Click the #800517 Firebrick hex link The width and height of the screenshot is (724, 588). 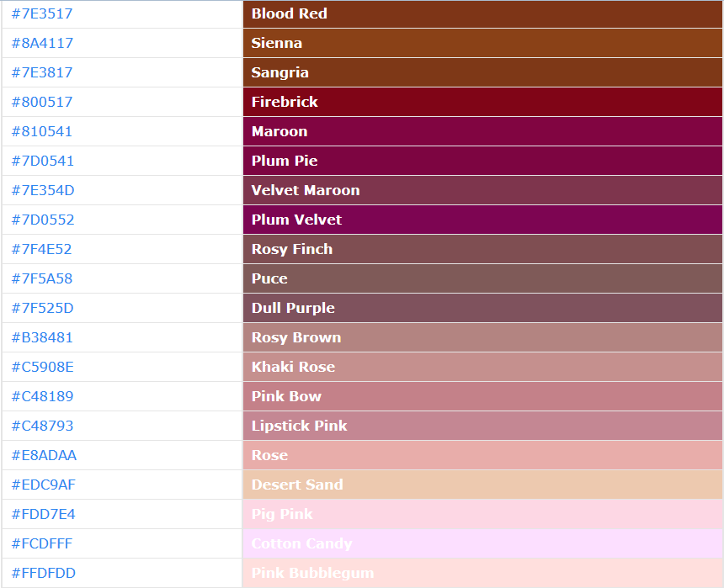coord(38,102)
